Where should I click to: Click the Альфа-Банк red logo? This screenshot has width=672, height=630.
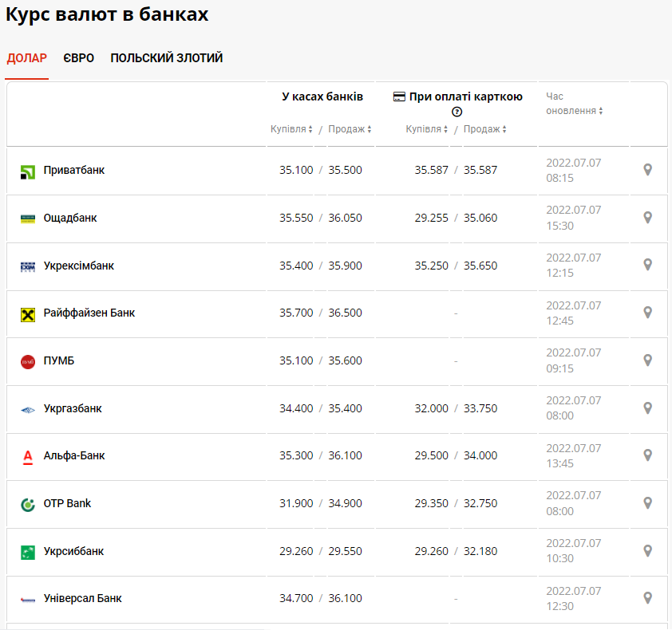pyautogui.click(x=28, y=456)
